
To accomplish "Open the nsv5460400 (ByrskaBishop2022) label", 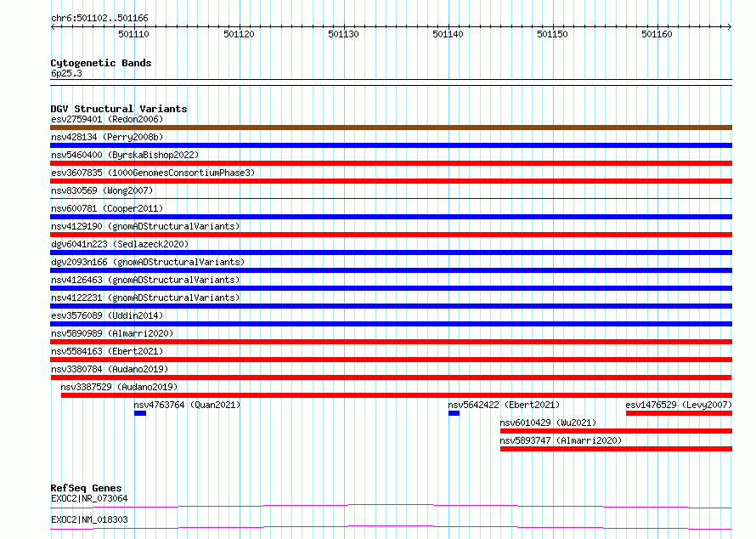I will pos(125,155).
